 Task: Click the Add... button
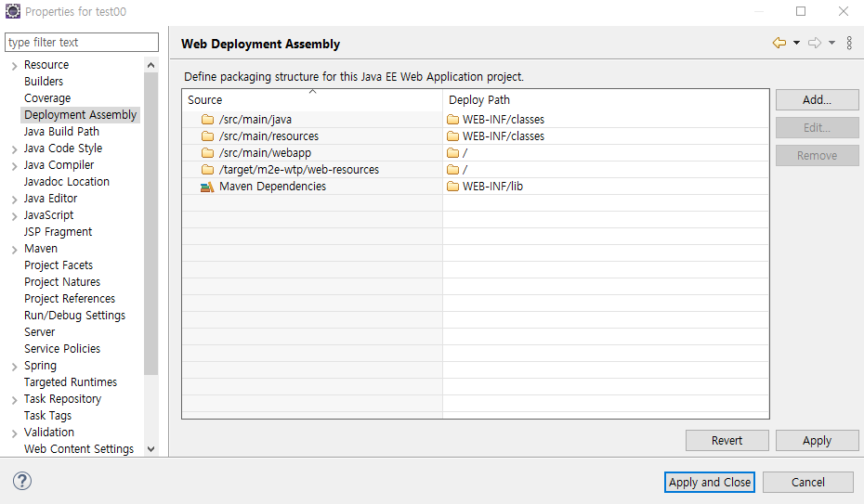point(817,99)
